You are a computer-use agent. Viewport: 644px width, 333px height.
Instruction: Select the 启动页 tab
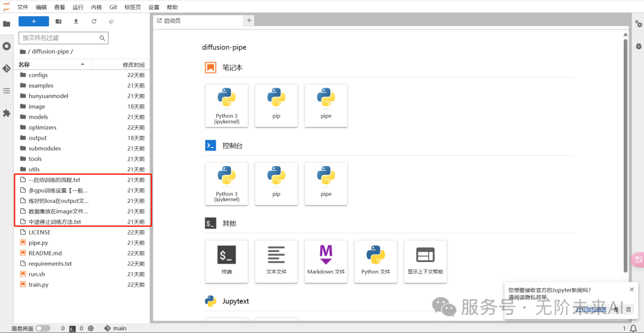click(199, 20)
